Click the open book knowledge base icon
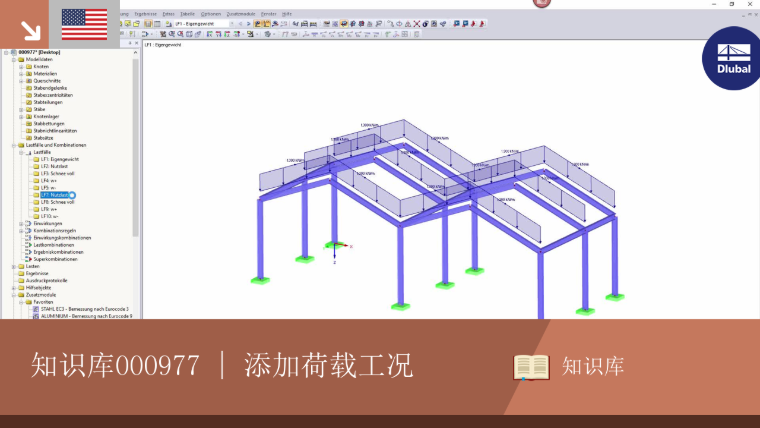 (x=531, y=367)
